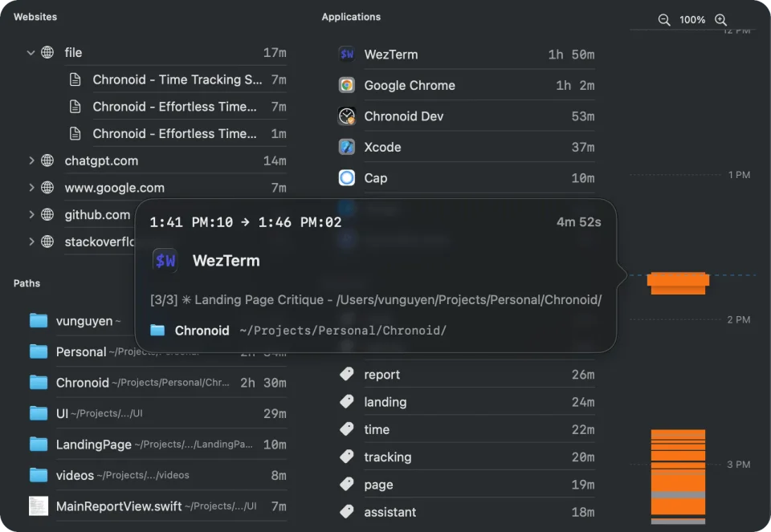The width and height of the screenshot is (771, 532).
Task: Click the WezTerm title in the tooltip popup
Action: click(226, 260)
